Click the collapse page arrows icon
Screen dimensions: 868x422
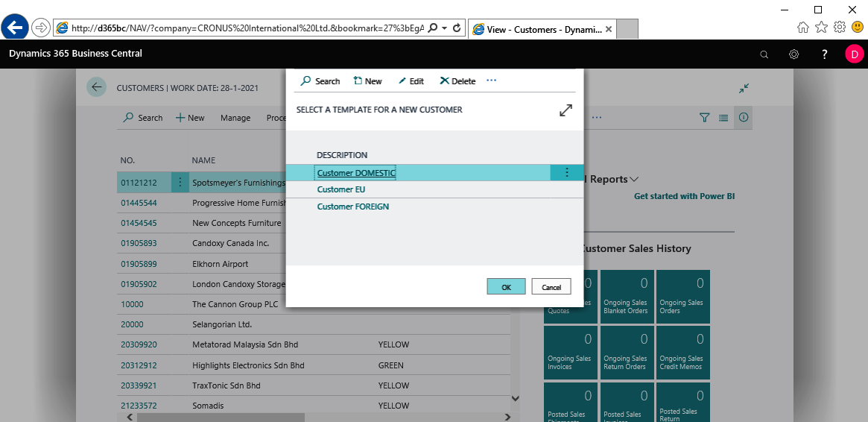744,88
